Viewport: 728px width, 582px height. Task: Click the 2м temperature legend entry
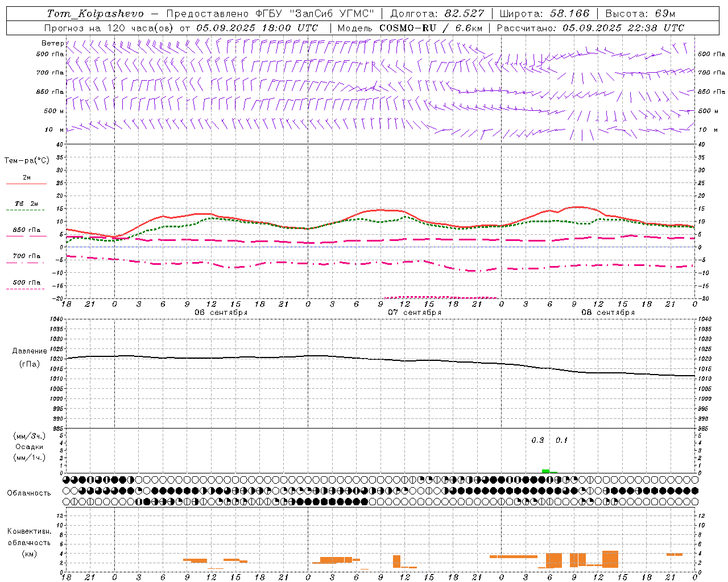(x=27, y=177)
